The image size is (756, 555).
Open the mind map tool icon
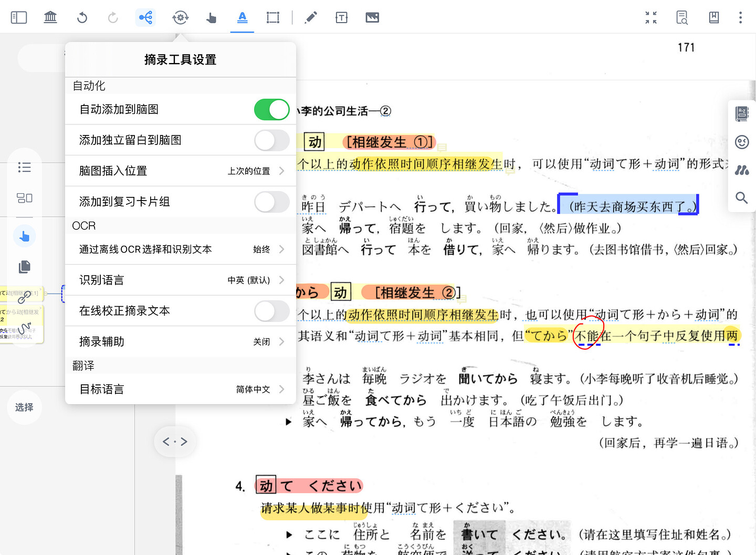point(145,17)
